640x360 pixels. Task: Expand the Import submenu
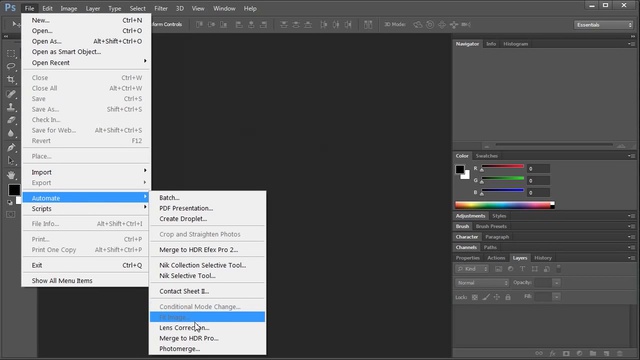86,172
